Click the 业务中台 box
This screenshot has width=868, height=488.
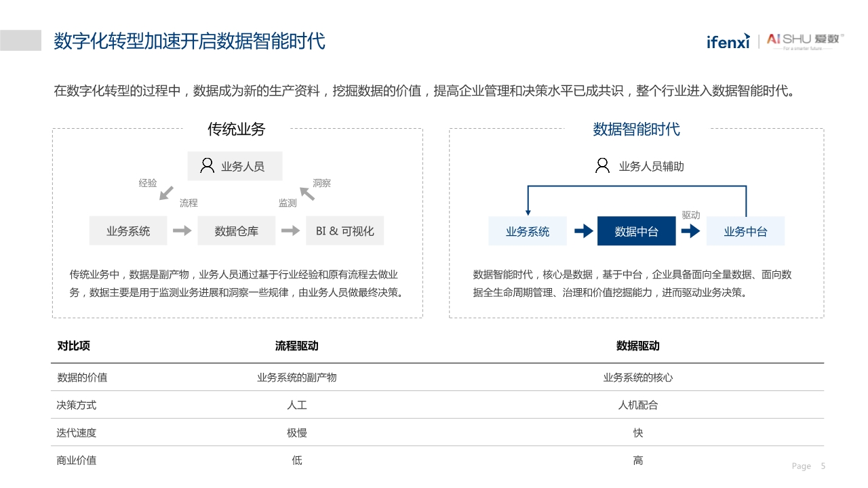745,230
